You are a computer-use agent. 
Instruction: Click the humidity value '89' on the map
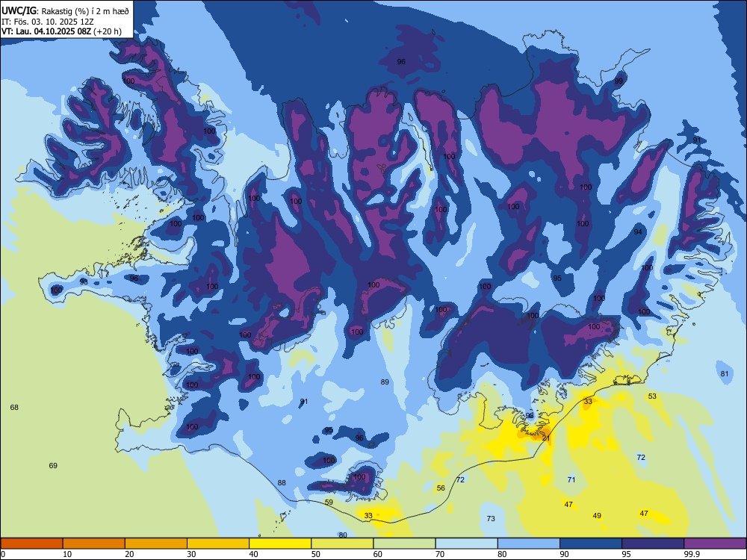[385, 382]
